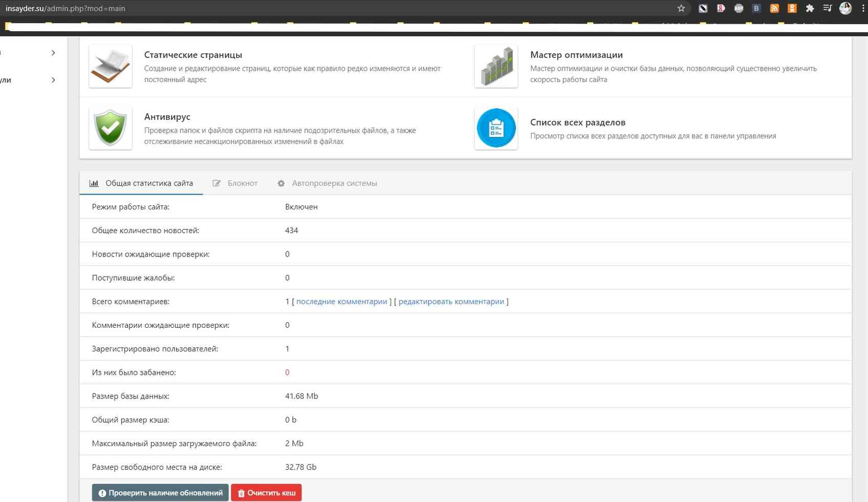Switch to Автопроверка системы tab

coord(327,183)
